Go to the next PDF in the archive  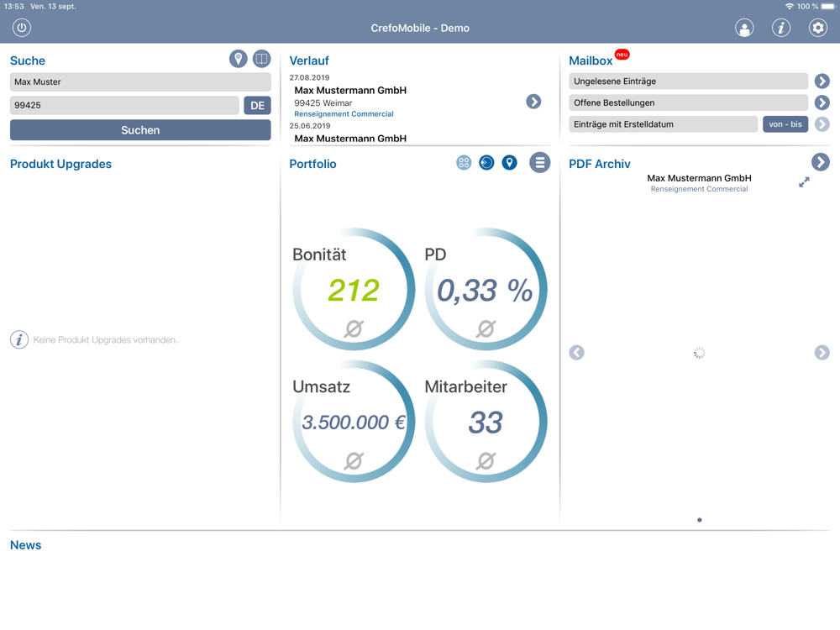tap(822, 353)
